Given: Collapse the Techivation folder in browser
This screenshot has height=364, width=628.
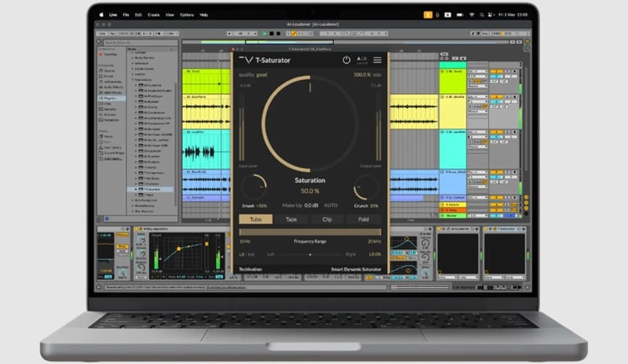Looking at the screenshot, I should point(133,80).
